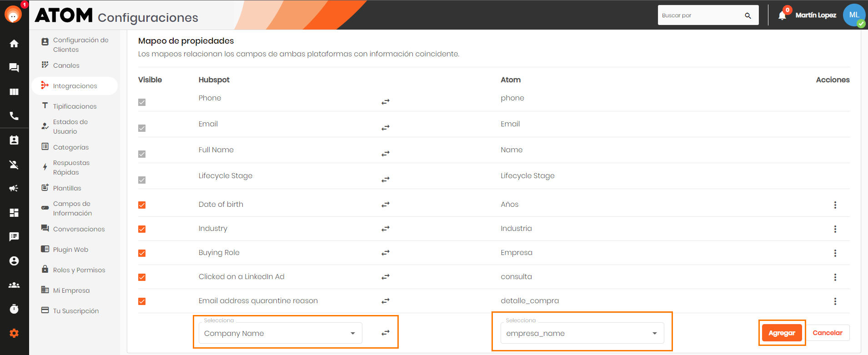868x355 pixels.
Task: Open the home icon in left rail
Action: point(14,44)
